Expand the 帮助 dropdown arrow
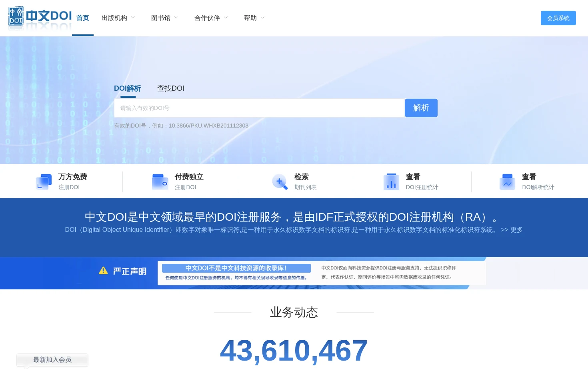This screenshot has height=369, width=588. (x=263, y=18)
